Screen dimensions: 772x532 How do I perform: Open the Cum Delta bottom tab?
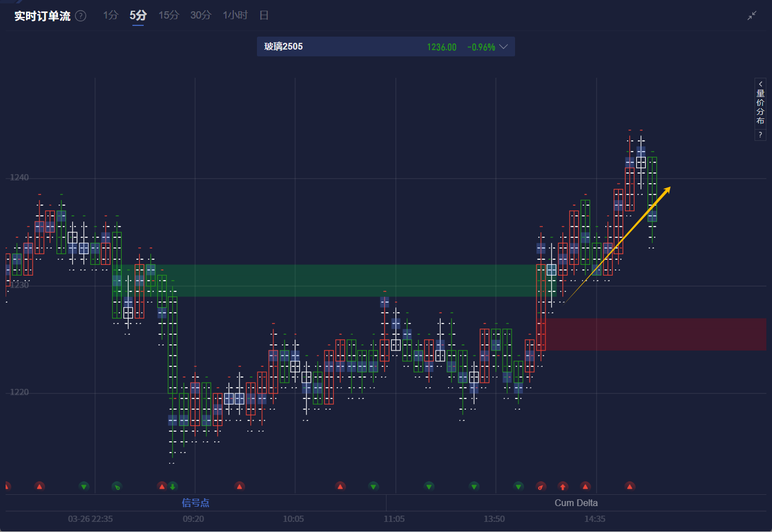pos(576,503)
